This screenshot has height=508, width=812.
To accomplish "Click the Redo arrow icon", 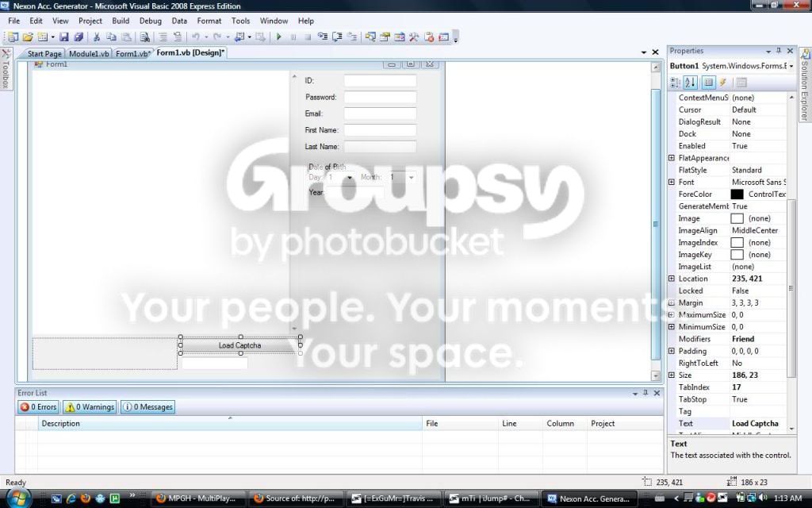I will click(x=217, y=37).
